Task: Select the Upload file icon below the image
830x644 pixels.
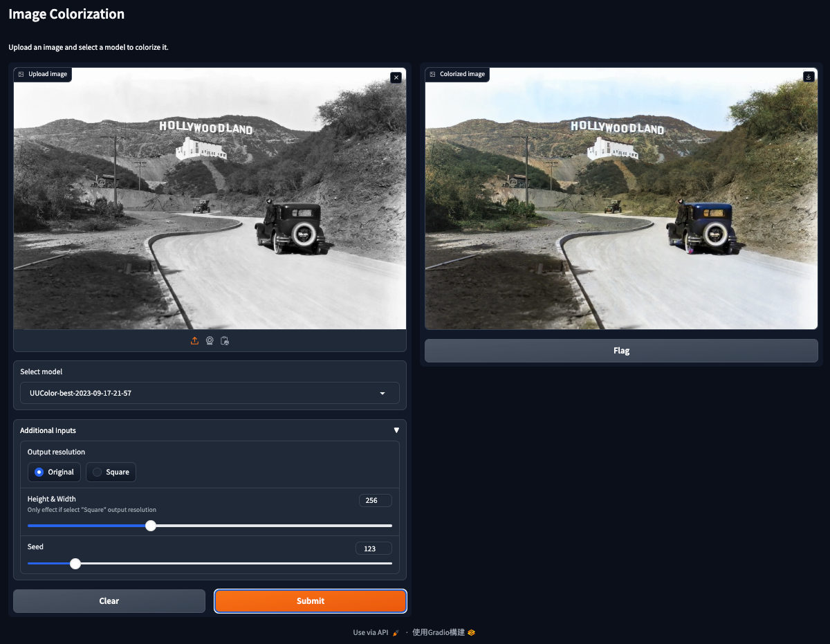Action: tap(194, 340)
